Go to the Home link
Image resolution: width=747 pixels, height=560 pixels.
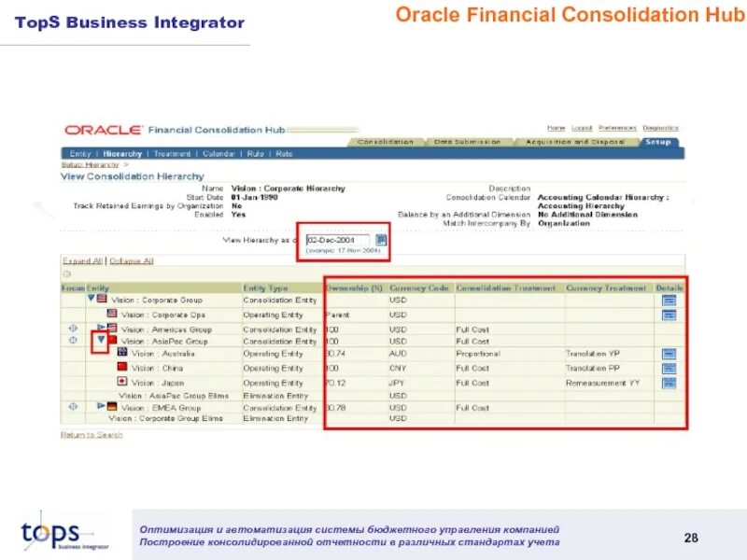click(x=556, y=128)
